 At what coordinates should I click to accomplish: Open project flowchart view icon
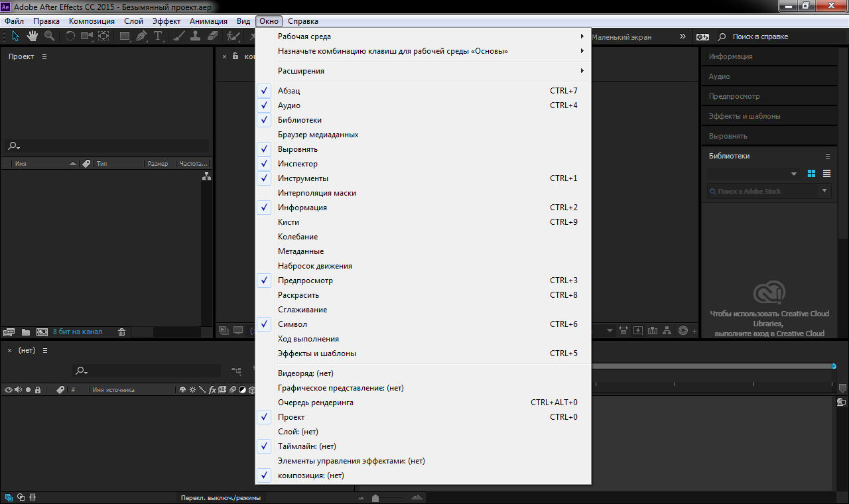click(206, 176)
